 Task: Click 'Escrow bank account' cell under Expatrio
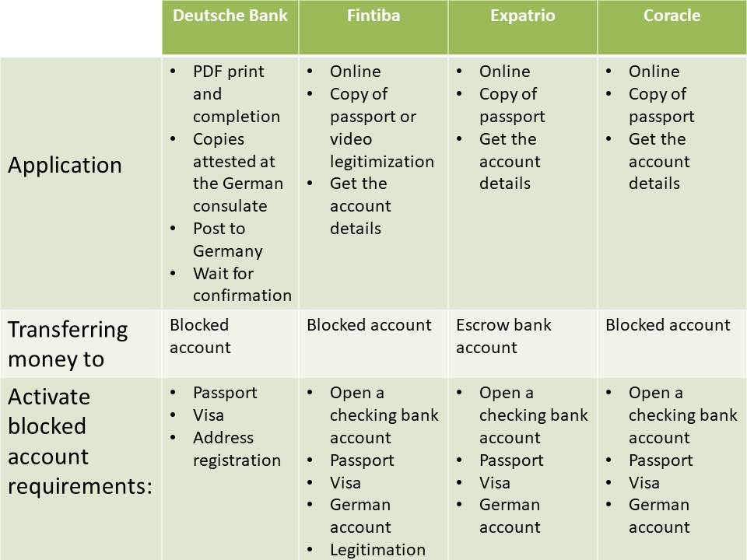tap(503, 336)
